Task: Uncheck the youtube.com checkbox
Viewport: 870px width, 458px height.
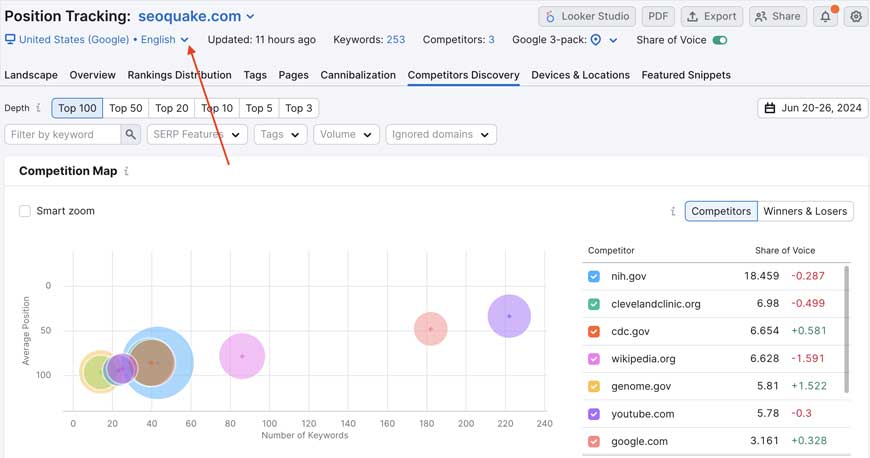Action: (594, 414)
